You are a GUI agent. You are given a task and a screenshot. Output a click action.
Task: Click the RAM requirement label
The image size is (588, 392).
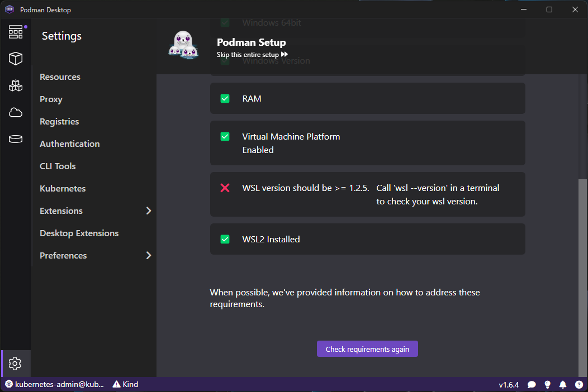point(252,99)
